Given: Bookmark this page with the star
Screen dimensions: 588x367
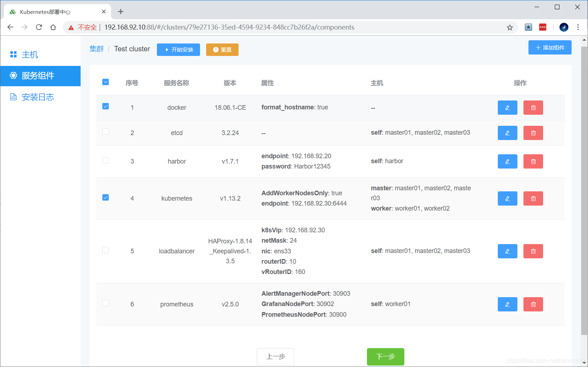Looking at the screenshot, I should 510,27.
